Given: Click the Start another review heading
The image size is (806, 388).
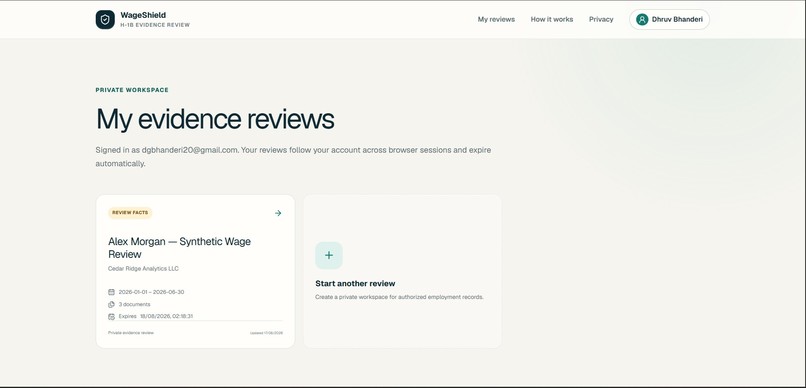Looking at the screenshot, I should (355, 284).
